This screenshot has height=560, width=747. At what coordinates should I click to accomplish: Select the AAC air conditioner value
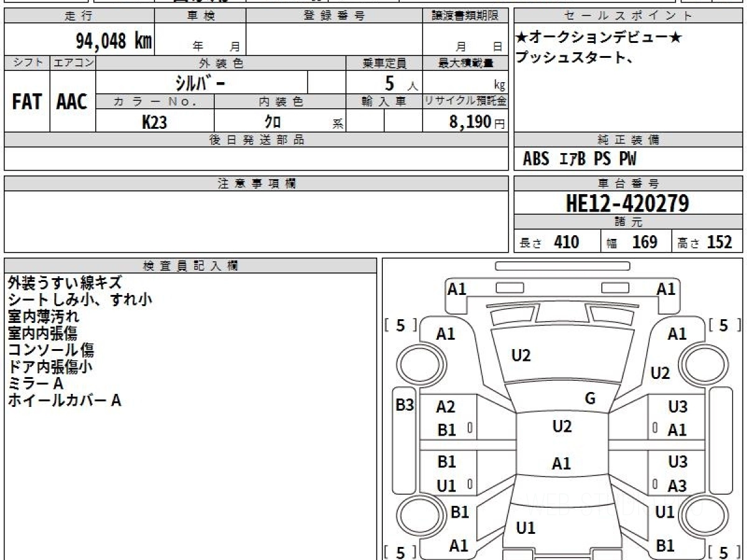click(x=72, y=102)
